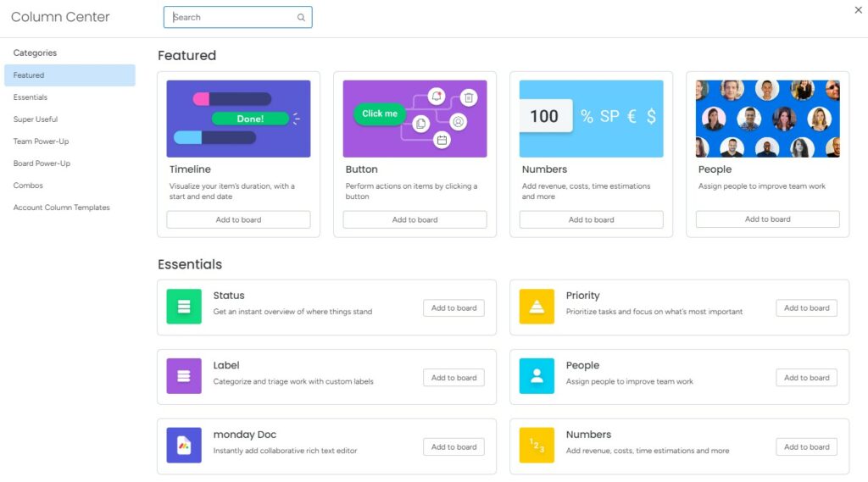Click the purple Label column icon
Screen dimensions: 868x482
[184, 376]
